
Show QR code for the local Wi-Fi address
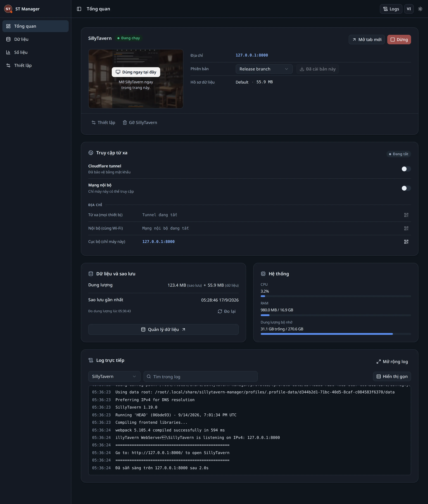click(x=406, y=228)
